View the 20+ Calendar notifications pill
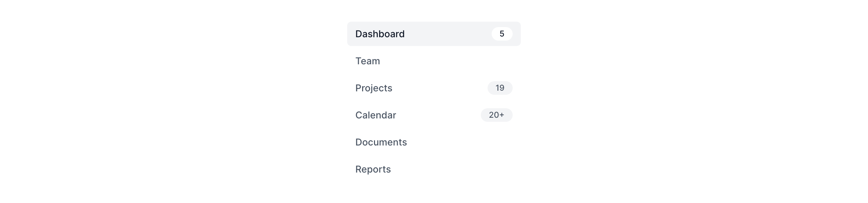 tap(496, 115)
